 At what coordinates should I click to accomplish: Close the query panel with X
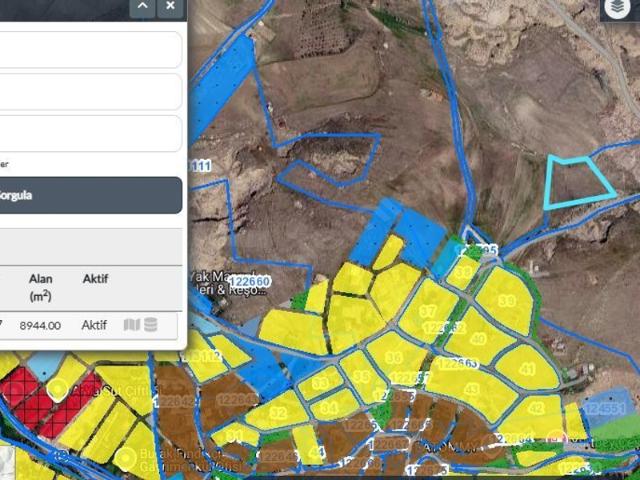coord(170,7)
